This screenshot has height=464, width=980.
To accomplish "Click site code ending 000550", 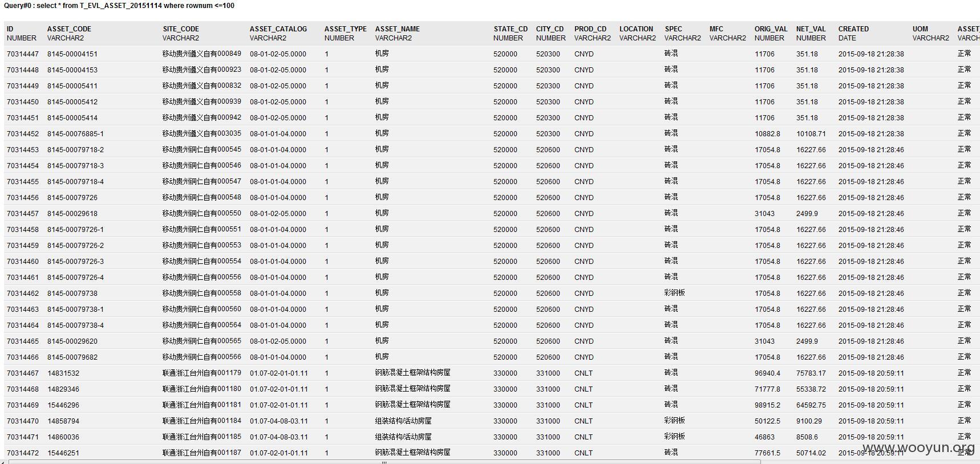I will pyautogui.click(x=202, y=213).
